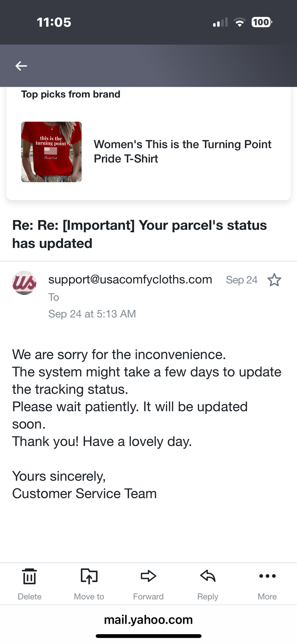
Task: Open the More options menu
Action: [267, 576]
